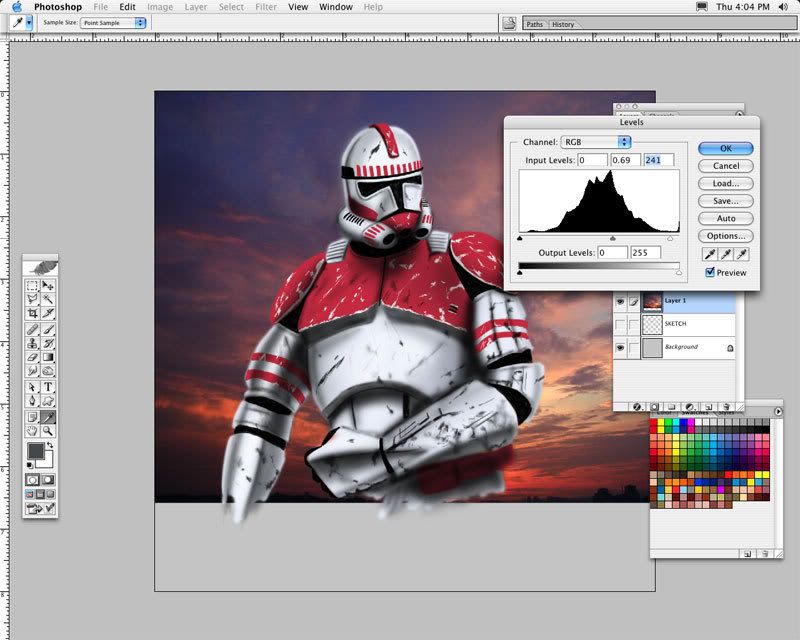
Task: Select the Type tool
Action: (x=48, y=387)
